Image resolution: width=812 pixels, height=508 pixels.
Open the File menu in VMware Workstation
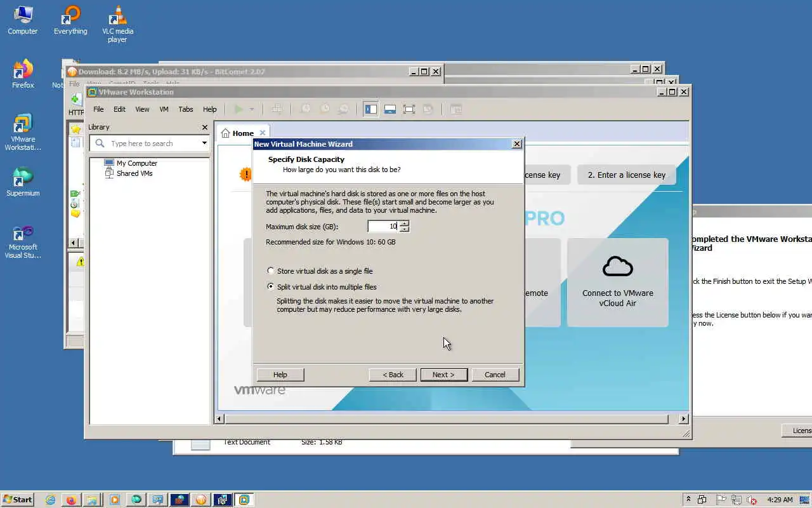(98, 109)
